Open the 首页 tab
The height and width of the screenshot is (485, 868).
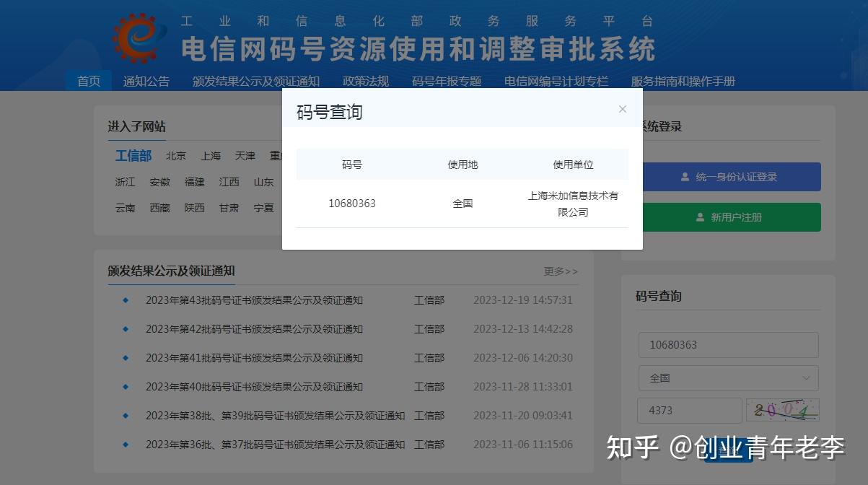(x=89, y=81)
